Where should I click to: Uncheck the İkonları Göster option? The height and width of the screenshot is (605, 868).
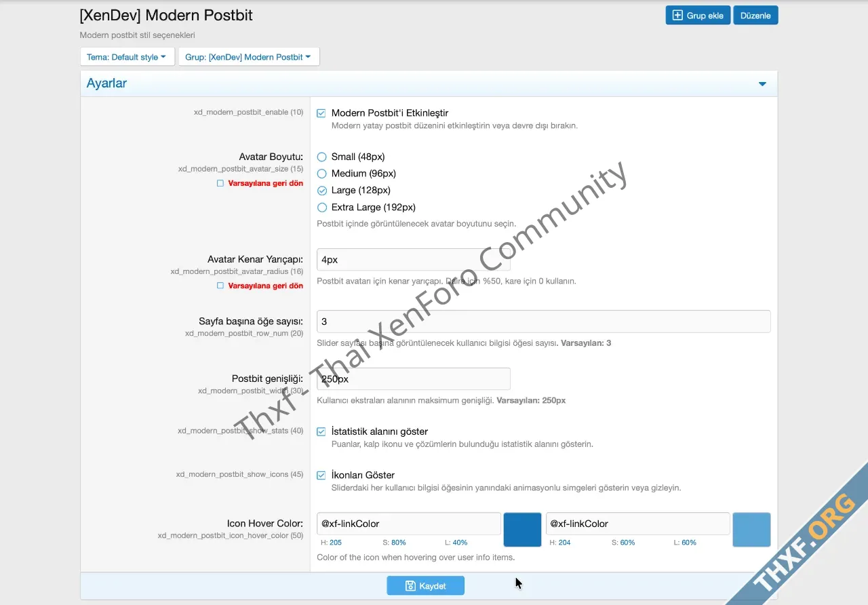coord(321,475)
